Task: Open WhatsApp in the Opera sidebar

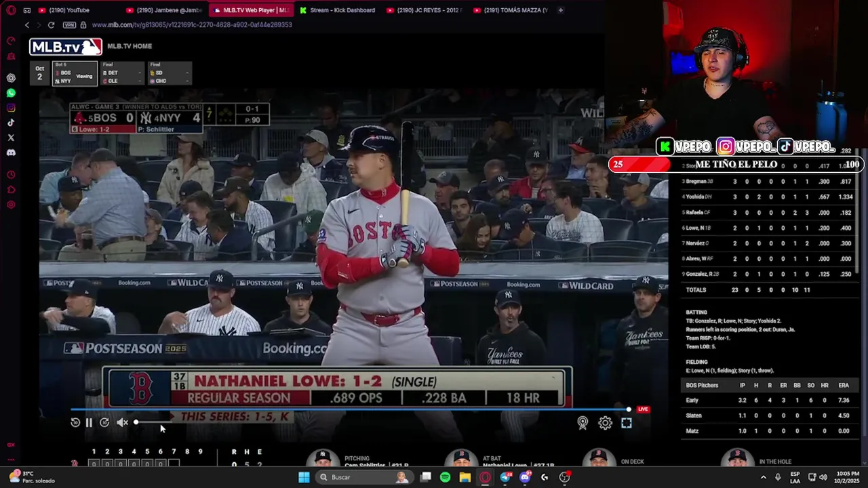Action: coord(11,93)
